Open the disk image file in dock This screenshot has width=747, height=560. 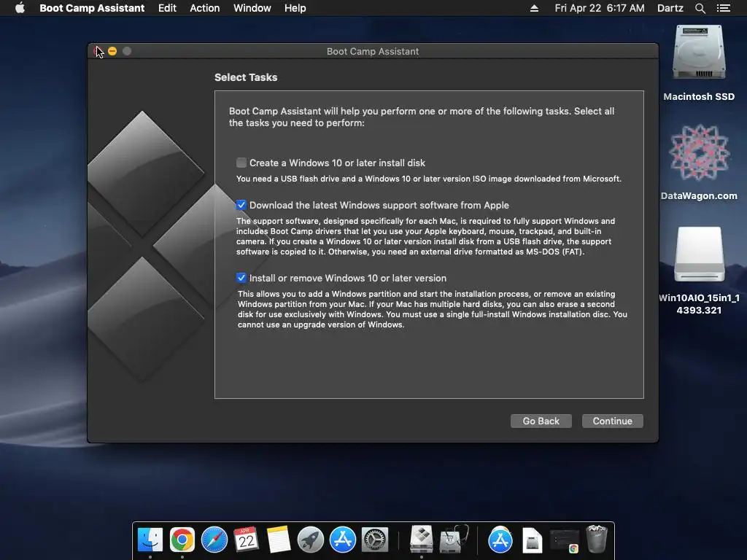[532, 540]
